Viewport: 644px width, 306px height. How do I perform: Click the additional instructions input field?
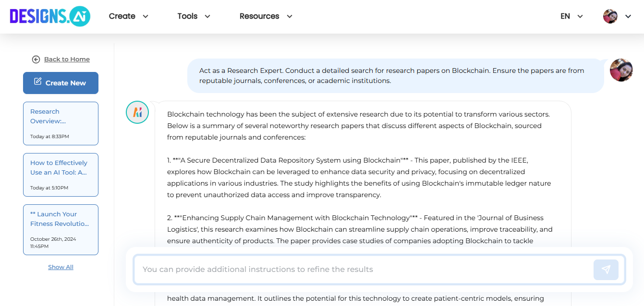(336, 269)
